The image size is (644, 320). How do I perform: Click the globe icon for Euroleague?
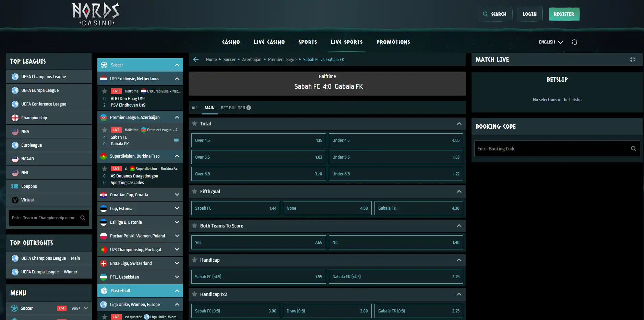pyautogui.click(x=15, y=145)
